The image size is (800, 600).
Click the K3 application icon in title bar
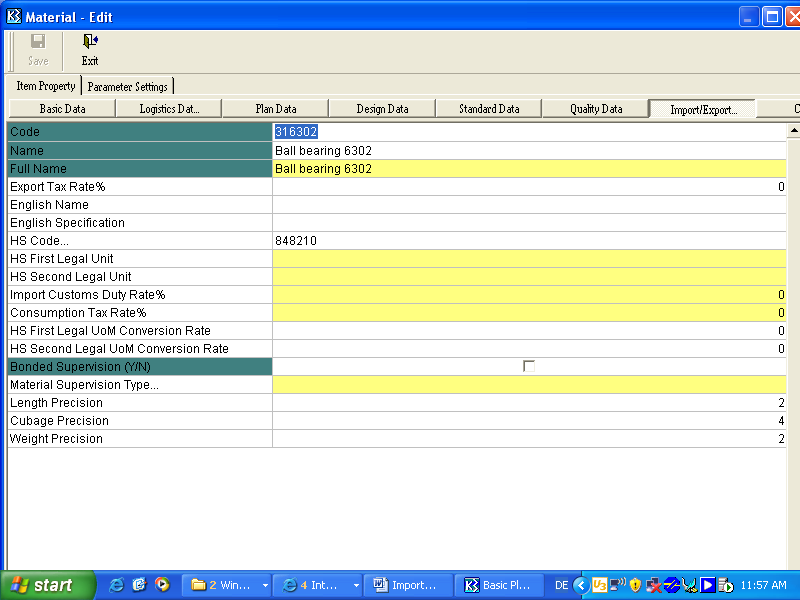tap(14, 16)
